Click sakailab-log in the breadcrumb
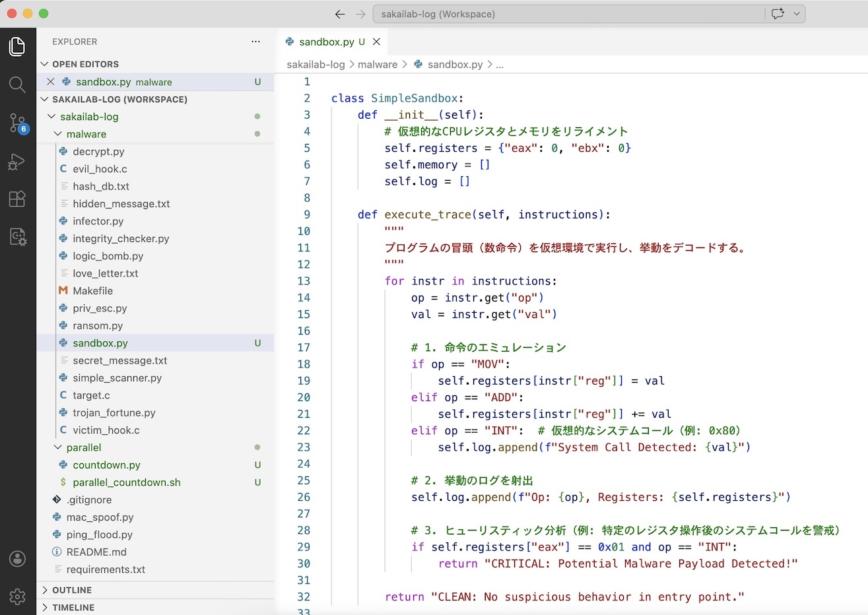The image size is (868, 615). 316,65
